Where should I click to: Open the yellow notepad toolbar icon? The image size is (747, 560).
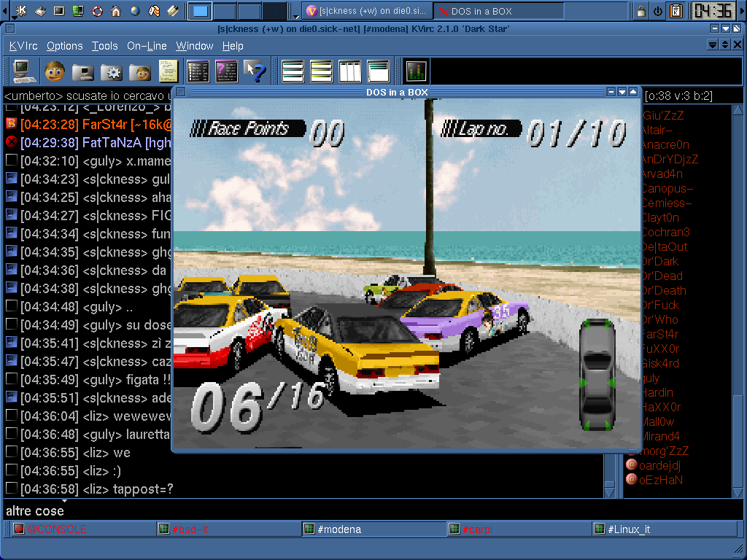point(169,71)
